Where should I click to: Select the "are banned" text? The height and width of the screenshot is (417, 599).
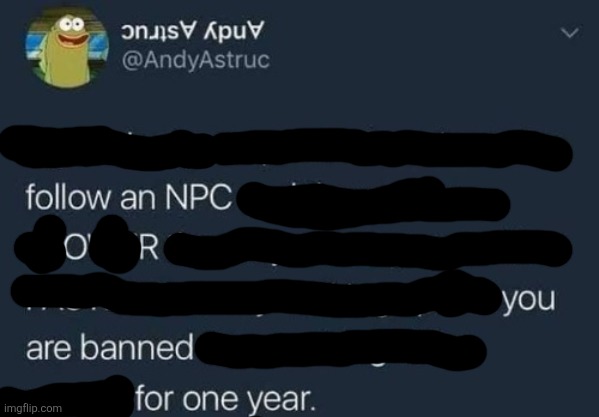[110, 348]
